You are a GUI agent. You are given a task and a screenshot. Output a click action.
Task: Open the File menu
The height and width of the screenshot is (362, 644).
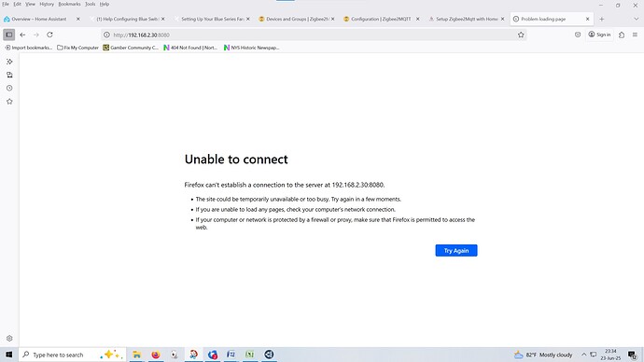pyautogui.click(x=6, y=4)
